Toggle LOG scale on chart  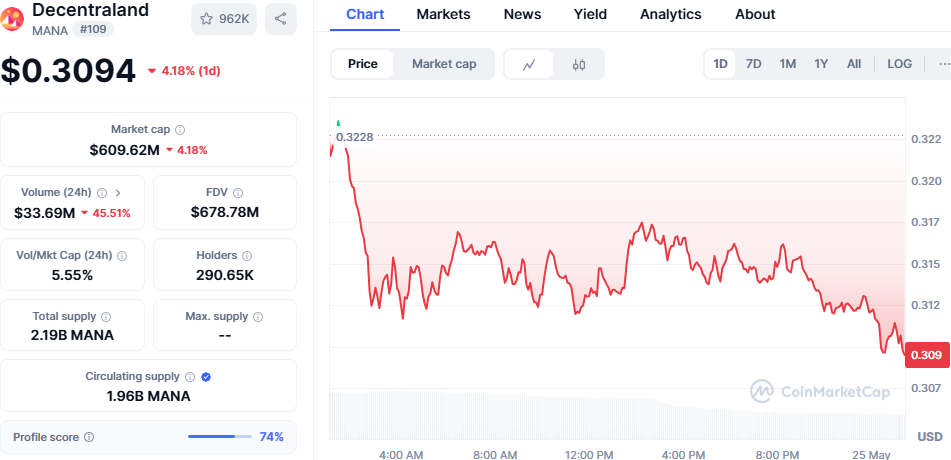click(x=899, y=64)
